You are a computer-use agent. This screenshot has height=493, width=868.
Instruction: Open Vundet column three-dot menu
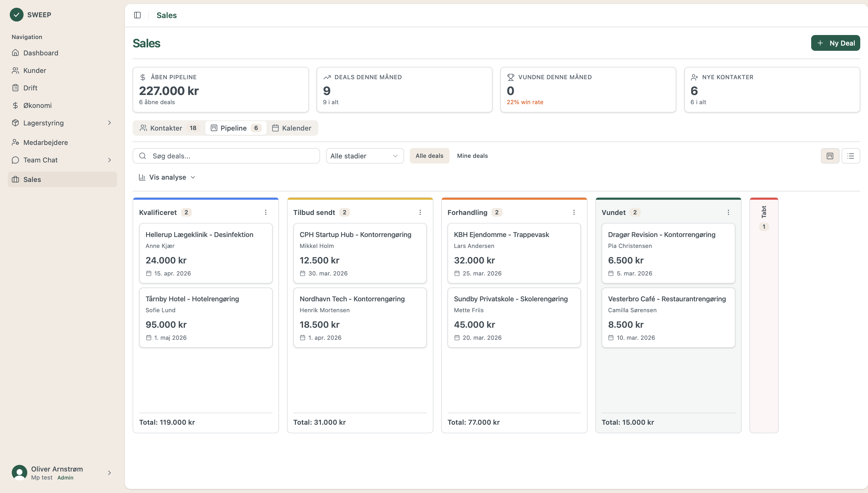coord(728,212)
